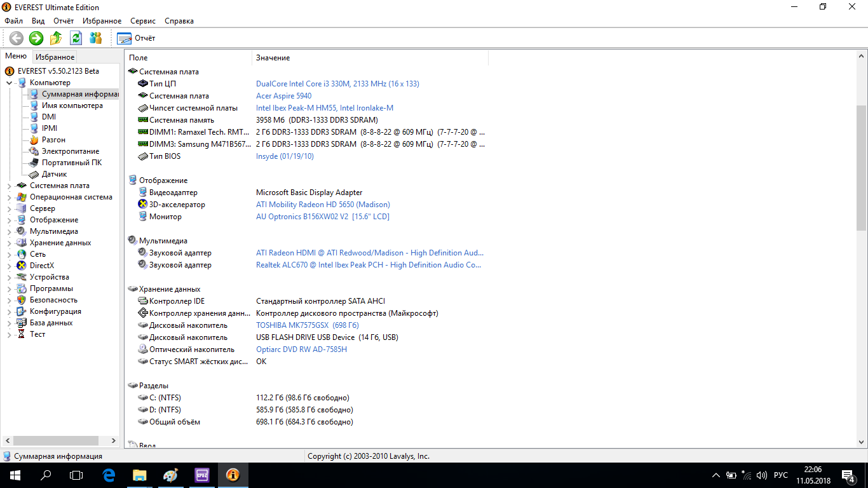Viewport: 868px width, 488px height.
Task: Click the users toolbar icon
Action: coord(96,38)
